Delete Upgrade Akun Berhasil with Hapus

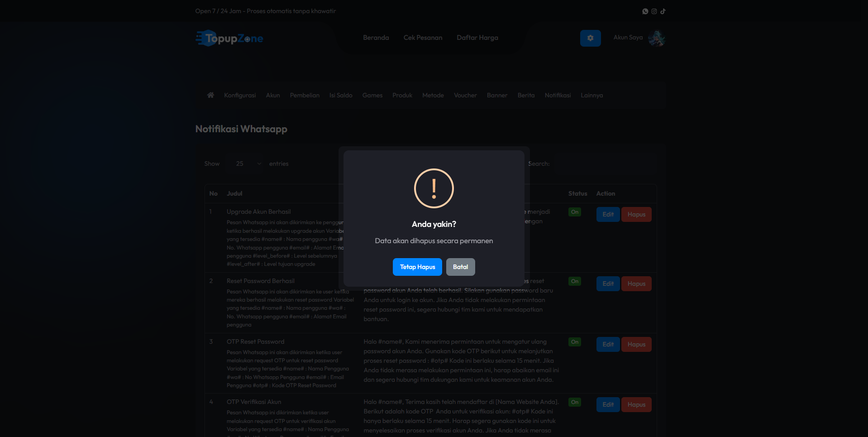click(x=636, y=215)
